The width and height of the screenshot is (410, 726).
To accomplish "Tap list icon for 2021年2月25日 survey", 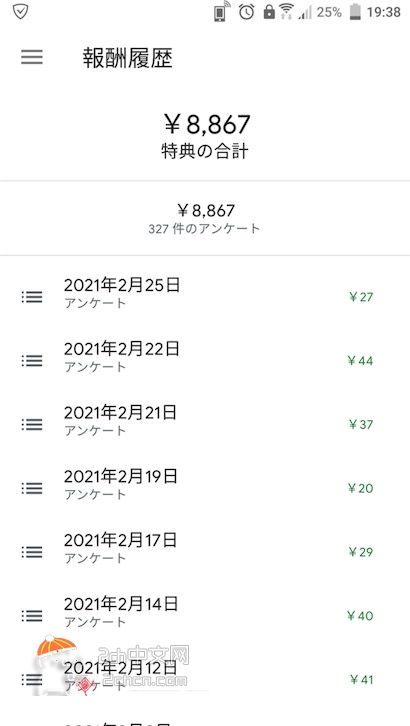I will point(32,297).
